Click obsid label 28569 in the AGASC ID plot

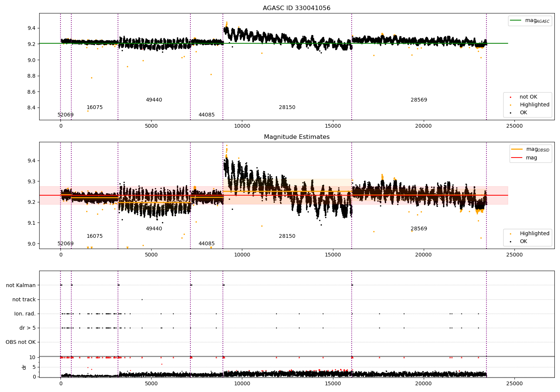point(419,100)
